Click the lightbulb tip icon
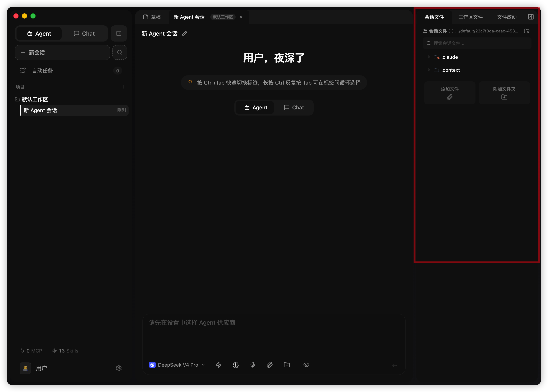The height and width of the screenshot is (392, 548). click(x=190, y=83)
